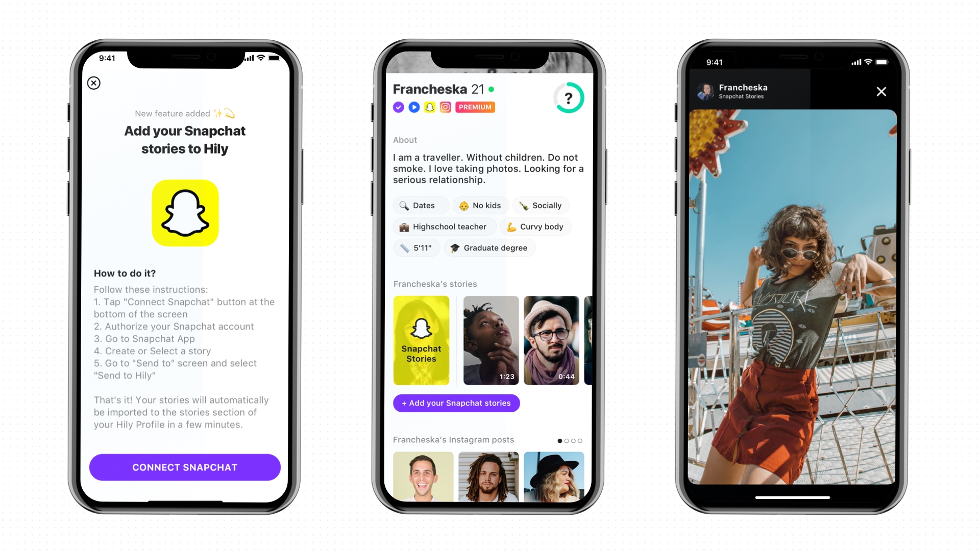Select the PREMIUM badge on profile
Viewport: 980px width, 551px height.
[475, 106]
